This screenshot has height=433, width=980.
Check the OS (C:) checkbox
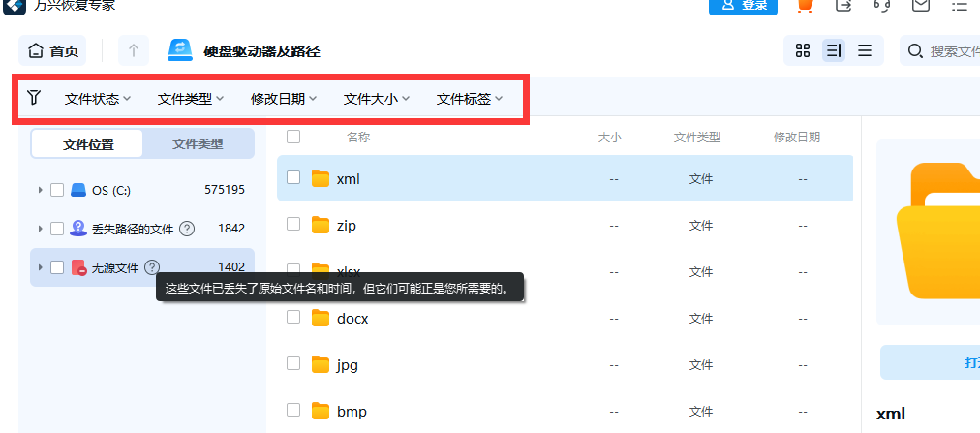point(57,190)
